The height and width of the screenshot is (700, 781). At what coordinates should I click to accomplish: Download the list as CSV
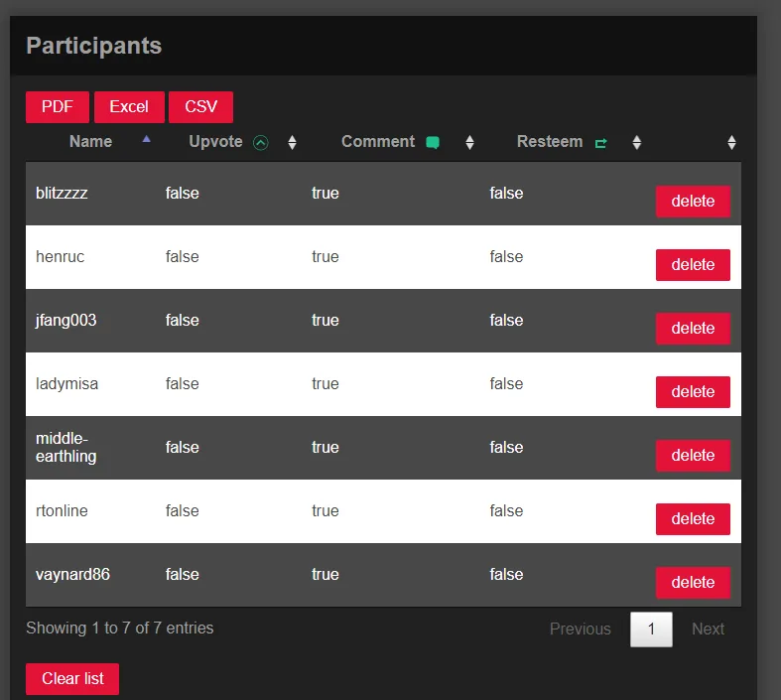(x=200, y=106)
